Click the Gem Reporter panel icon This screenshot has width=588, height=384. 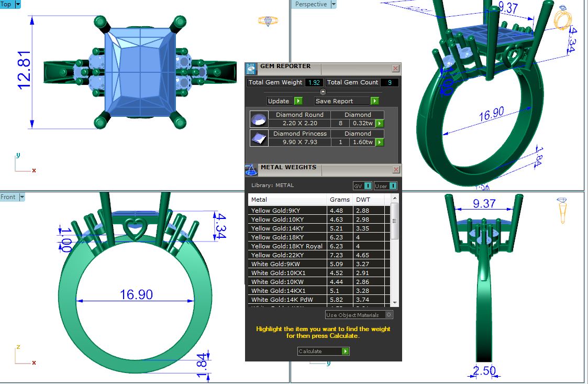click(x=251, y=69)
